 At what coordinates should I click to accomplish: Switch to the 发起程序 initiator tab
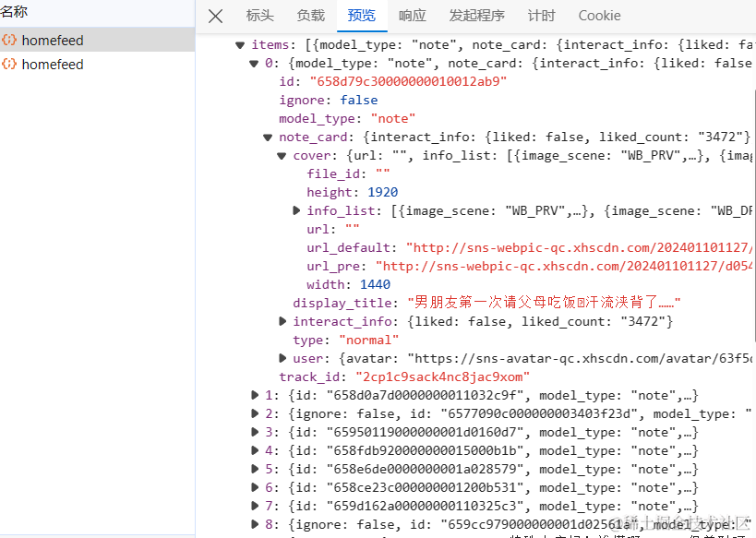tap(477, 16)
